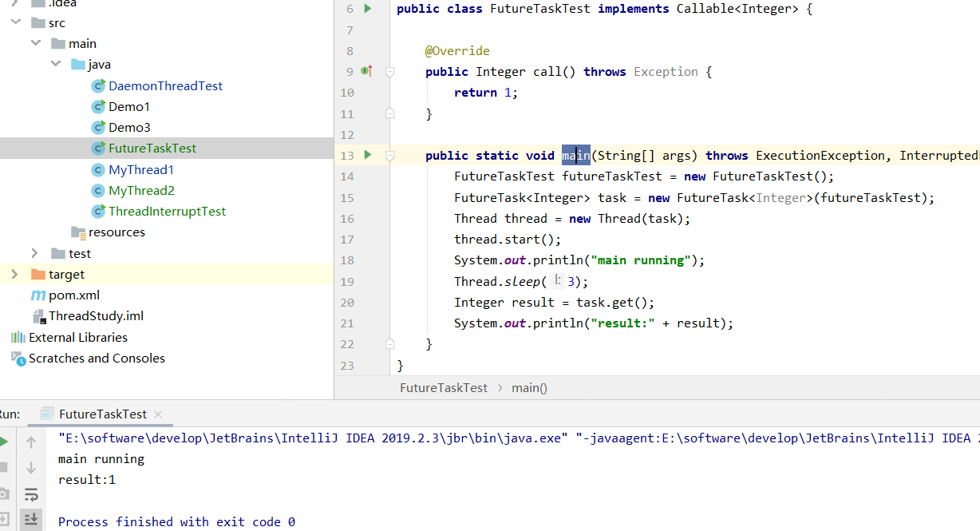The height and width of the screenshot is (531, 980).
Task: Expand the test folder
Action: [x=35, y=253]
